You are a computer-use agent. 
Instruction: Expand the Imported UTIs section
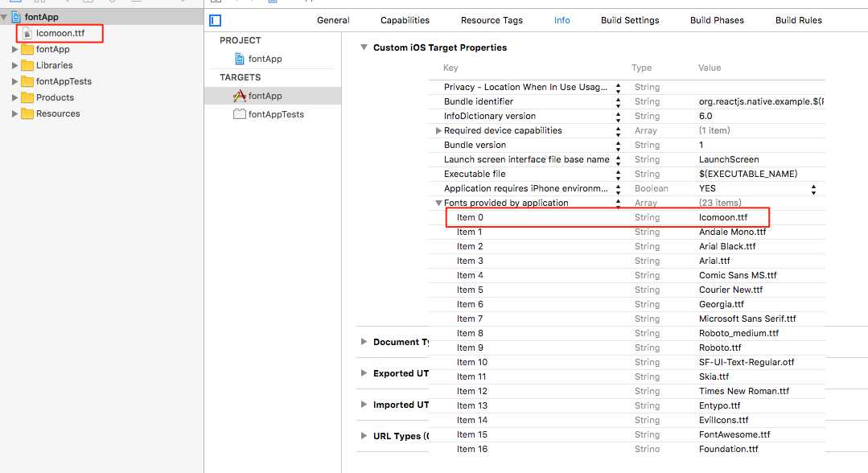[x=364, y=405]
